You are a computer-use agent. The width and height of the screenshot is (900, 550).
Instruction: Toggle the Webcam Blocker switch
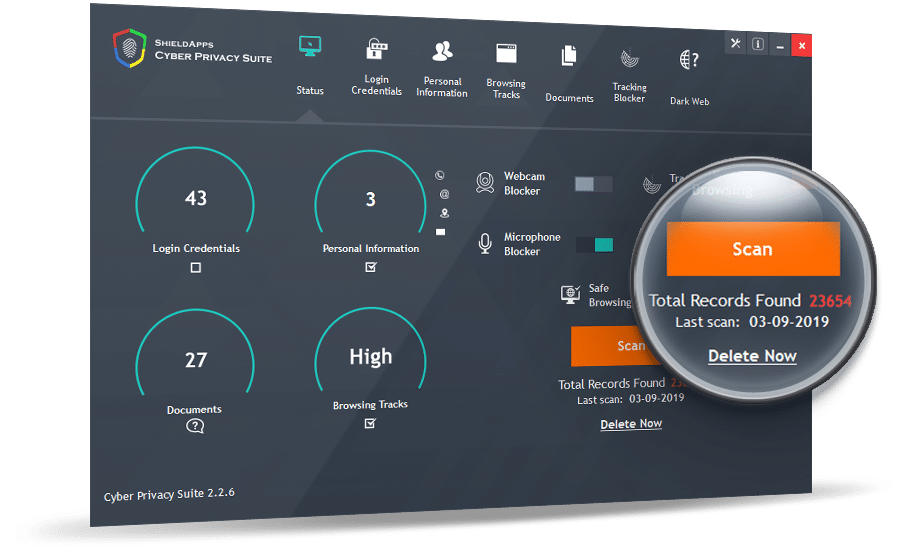(593, 184)
